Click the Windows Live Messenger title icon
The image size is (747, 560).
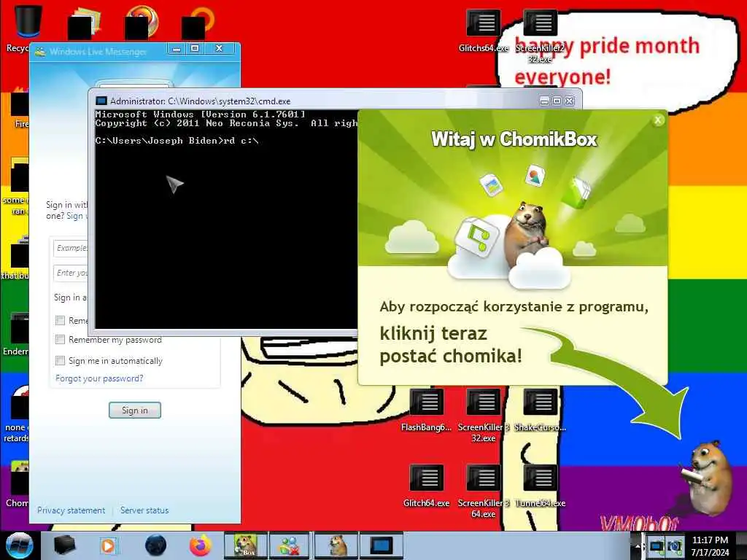[x=41, y=52]
